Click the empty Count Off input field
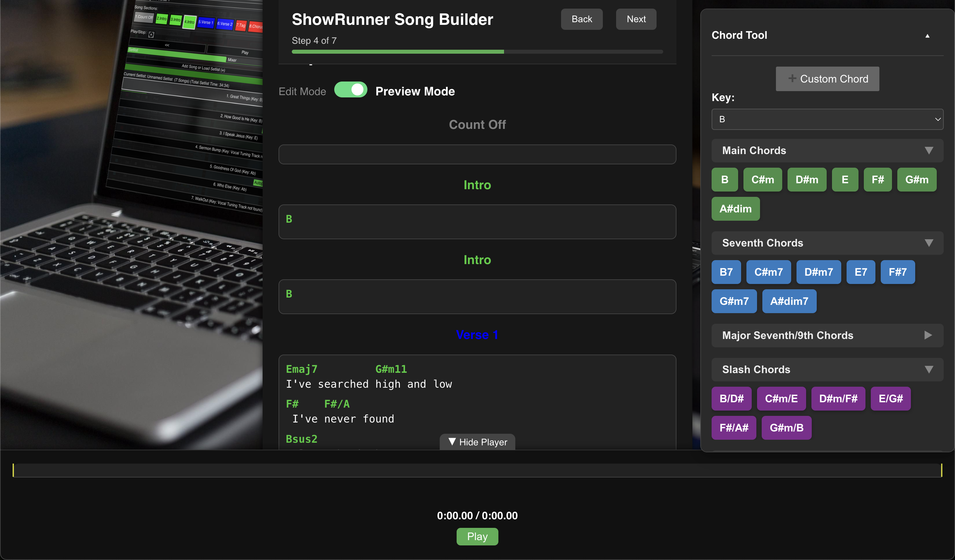The height and width of the screenshot is (560, 955). click(477, 154)
